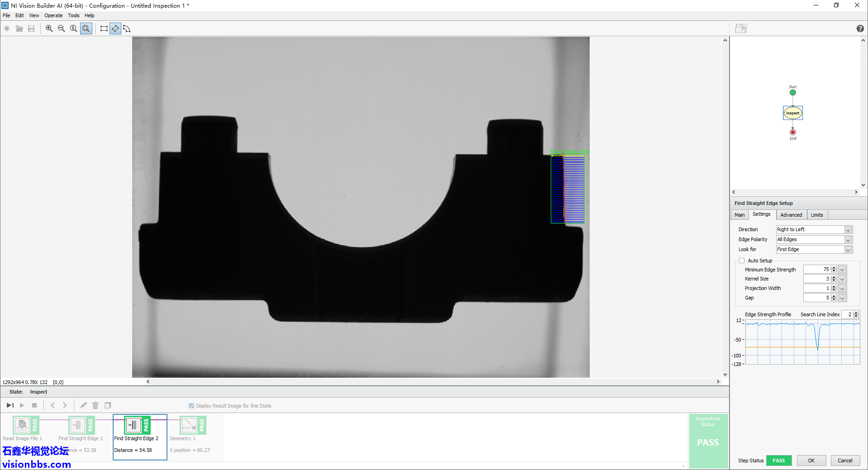
Task: Select the Zoom In tool
Action: click(x=49, y=28)
